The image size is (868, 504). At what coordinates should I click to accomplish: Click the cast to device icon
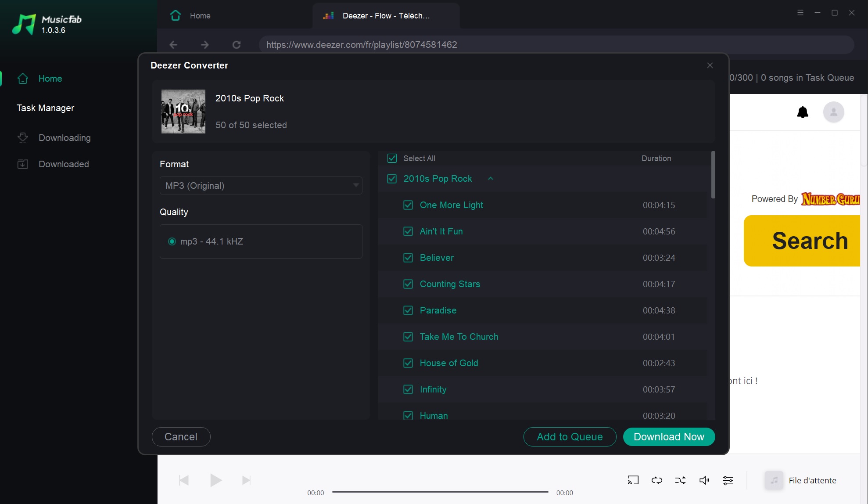tap(633, 480)
